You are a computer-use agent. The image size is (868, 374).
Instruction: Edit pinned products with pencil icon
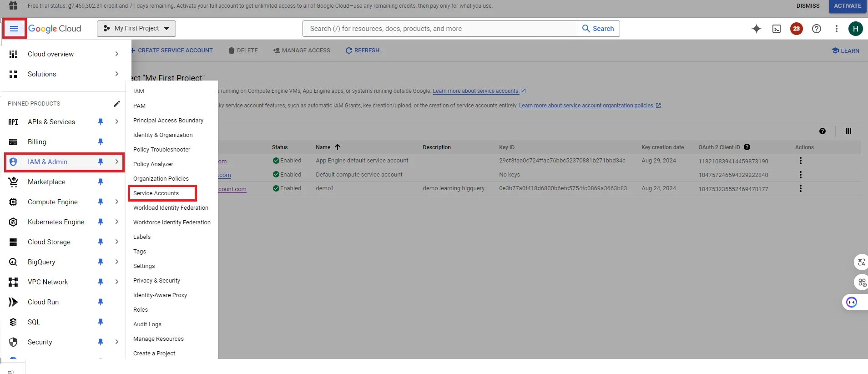coord(117,104)
